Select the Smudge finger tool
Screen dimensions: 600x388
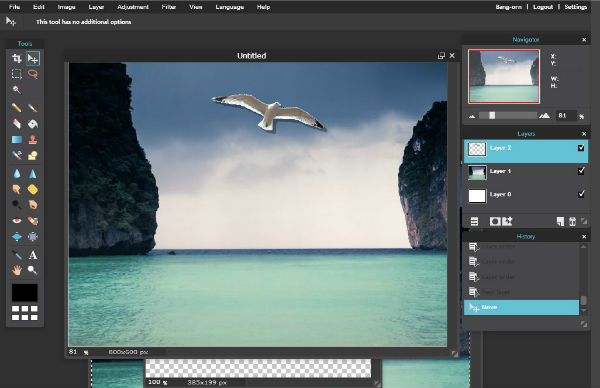coord(16,189)
